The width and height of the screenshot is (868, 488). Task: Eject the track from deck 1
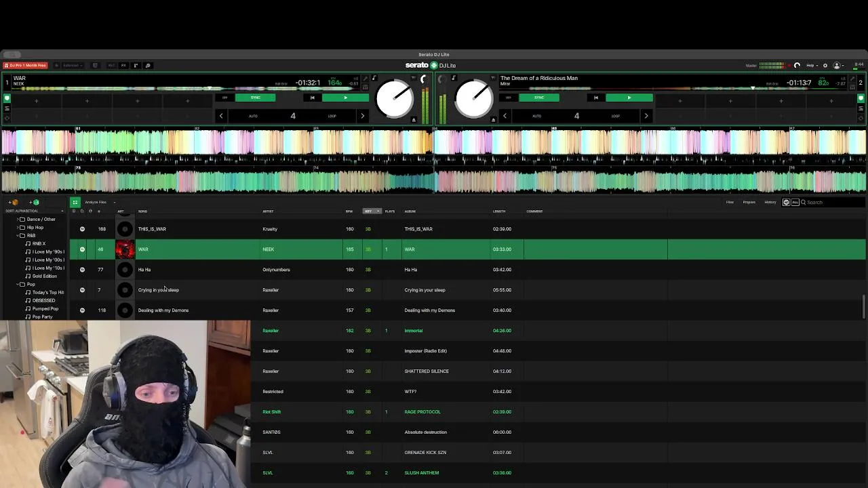tap(414, 120)
